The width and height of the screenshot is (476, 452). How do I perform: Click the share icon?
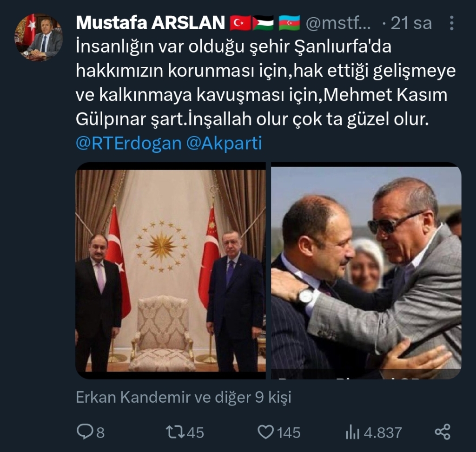(x=443, y=432)
